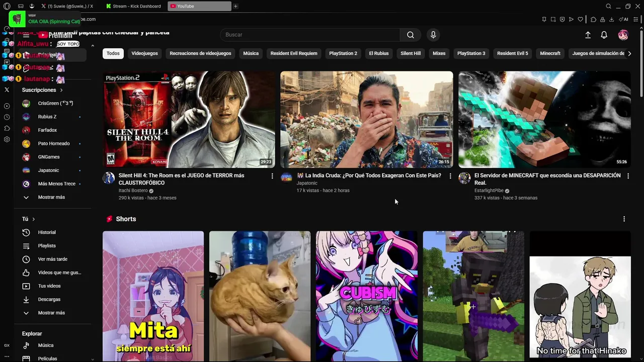Open the Opera GX main menu logo
This screenshot has height=362, width=644.
[x=7, y=6]
